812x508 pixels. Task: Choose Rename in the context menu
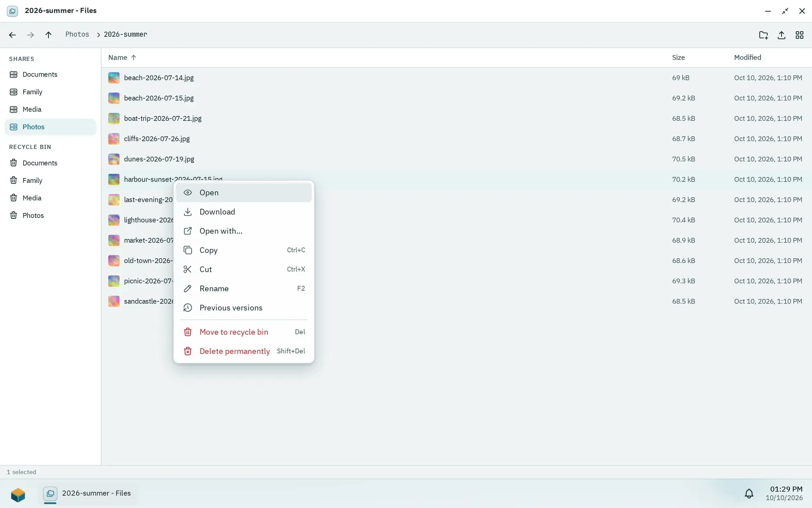(244, 289)
